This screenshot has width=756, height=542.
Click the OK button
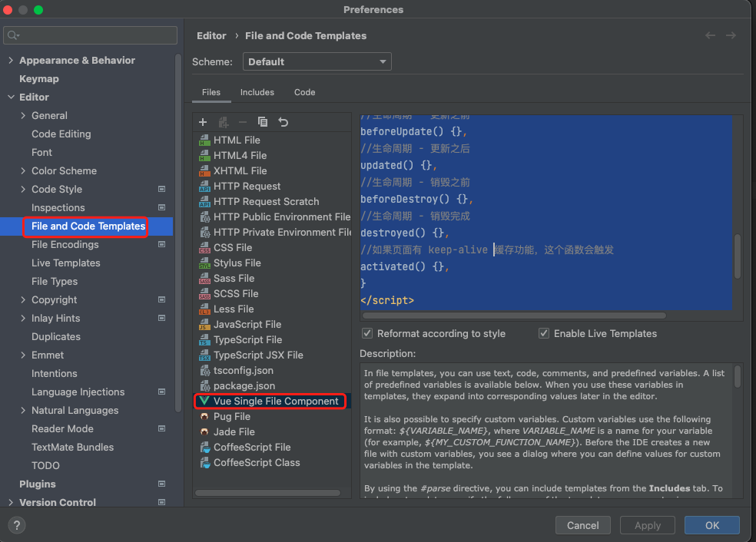tap(712, 525)
